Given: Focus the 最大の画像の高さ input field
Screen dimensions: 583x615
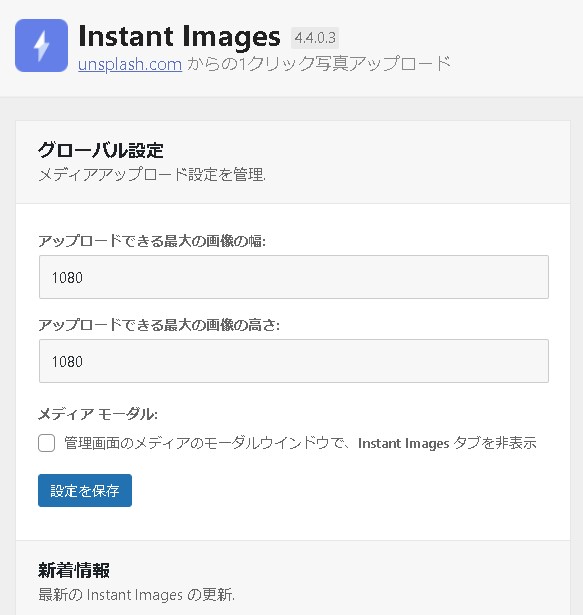Looking at the screenshot, I should 294,361.
